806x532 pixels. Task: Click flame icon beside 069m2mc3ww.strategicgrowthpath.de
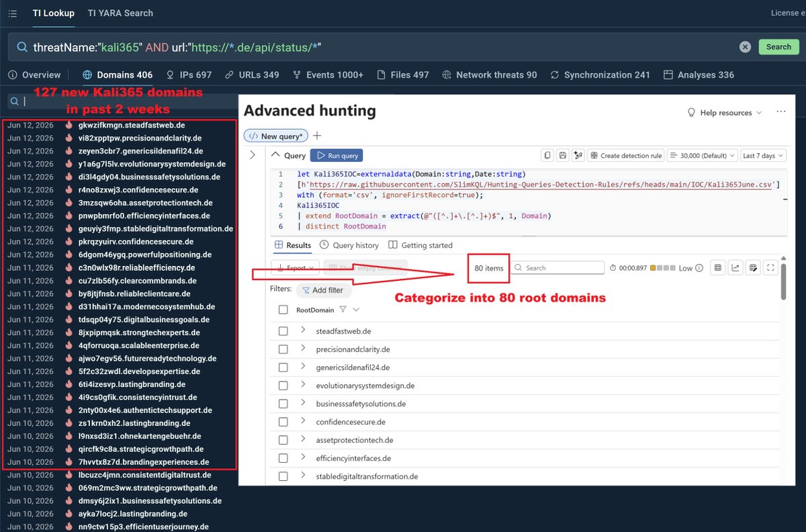[x=69, y=488]
